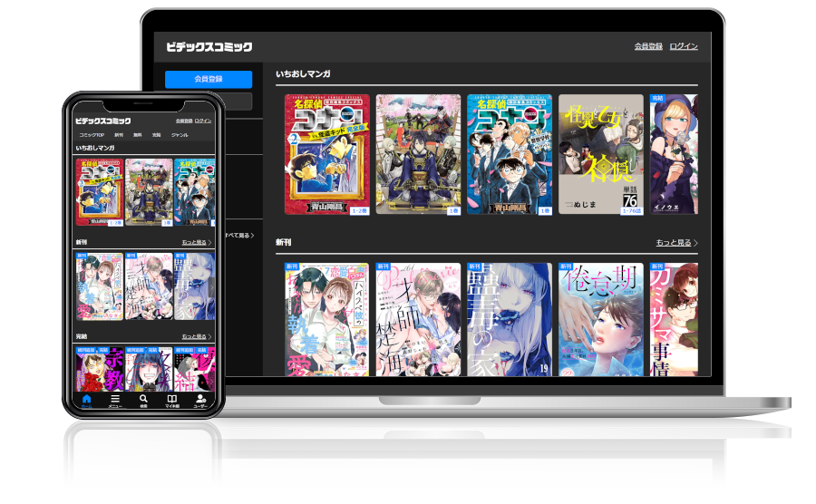
Task: Tap the chevron next to phone 完結 もっと見る
Action: click(209, 337)
